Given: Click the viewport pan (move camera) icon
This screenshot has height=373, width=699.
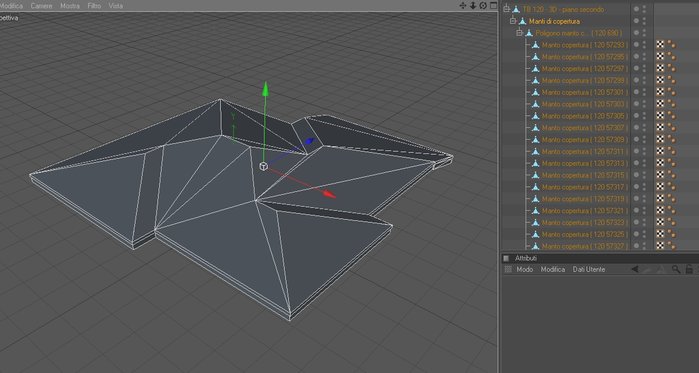Looking at the screenshot, I should (x=463, y=5).
